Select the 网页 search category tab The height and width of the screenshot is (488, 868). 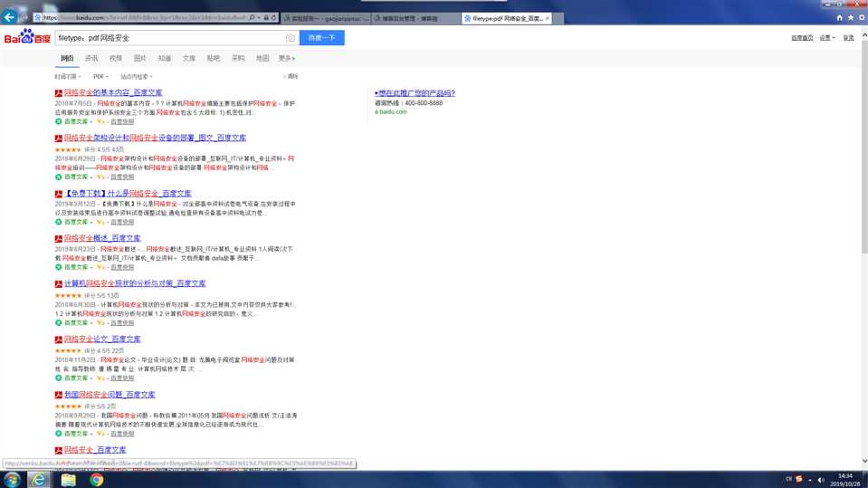67,58
